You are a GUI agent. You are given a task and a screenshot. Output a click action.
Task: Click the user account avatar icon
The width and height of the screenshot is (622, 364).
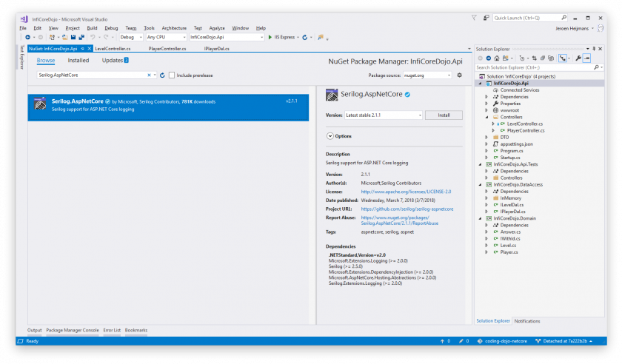point(601,28)
